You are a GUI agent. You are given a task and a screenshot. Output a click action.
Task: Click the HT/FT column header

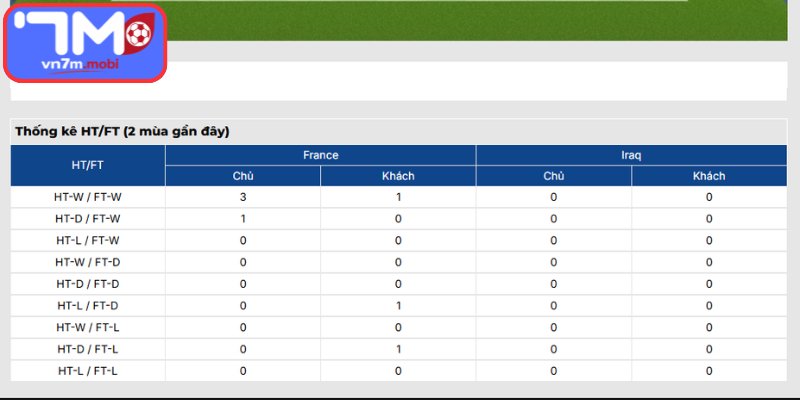[x=88, y=165]
